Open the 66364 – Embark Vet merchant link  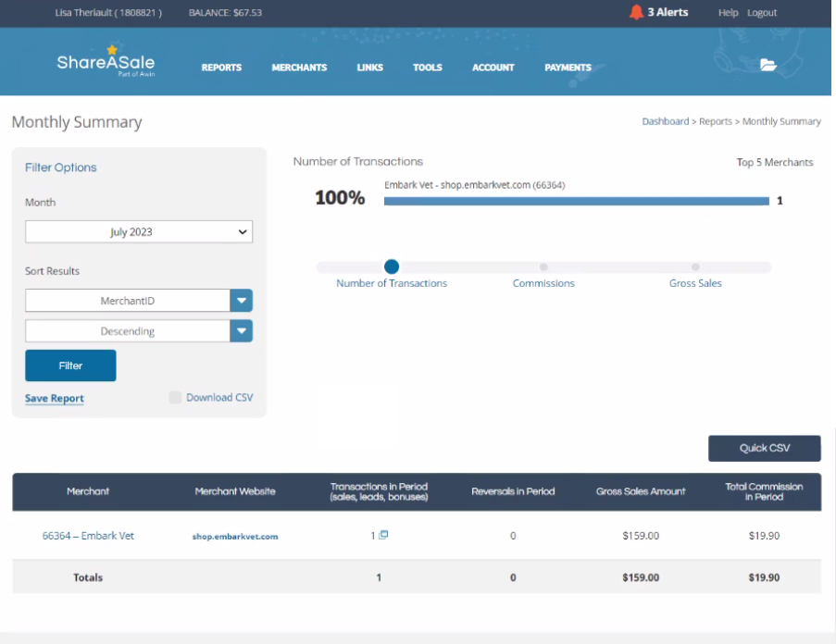[x=88, y=536]
